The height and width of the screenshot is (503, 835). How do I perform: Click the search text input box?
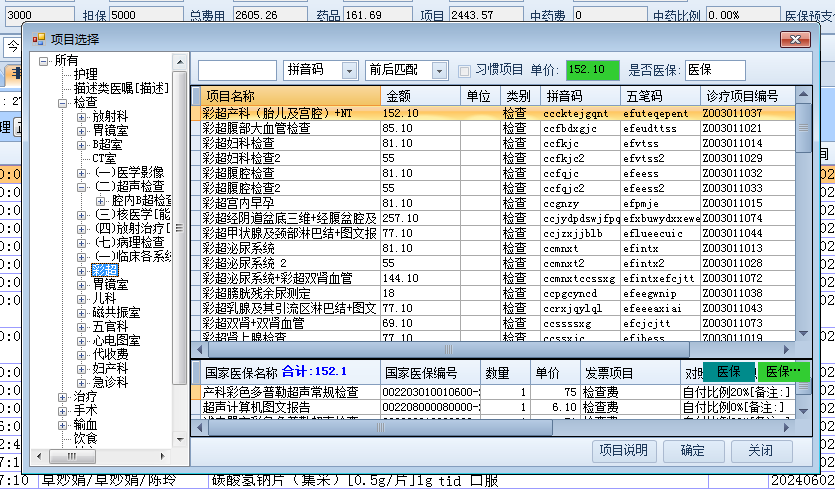[237, 70]
